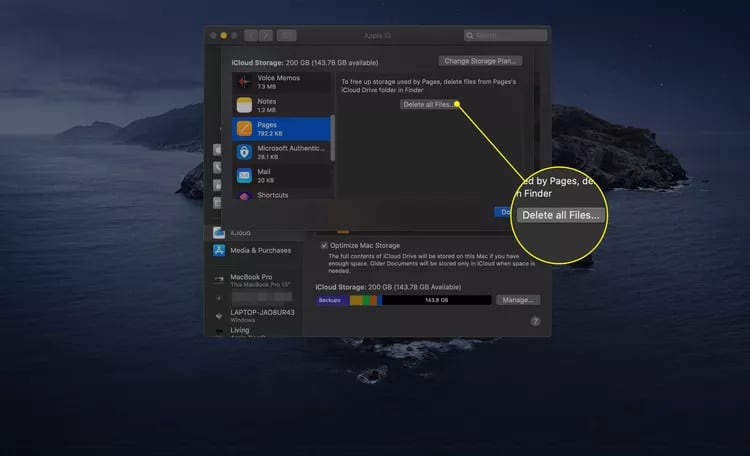Click the show all grid button
The height and width of the screenshot is (456, 750).
(287, 35)
